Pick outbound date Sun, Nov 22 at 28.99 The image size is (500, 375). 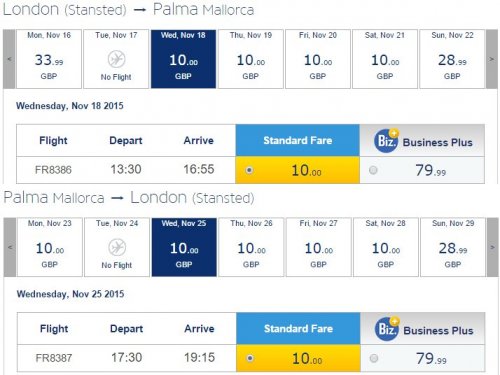click(x=452, y=59)
